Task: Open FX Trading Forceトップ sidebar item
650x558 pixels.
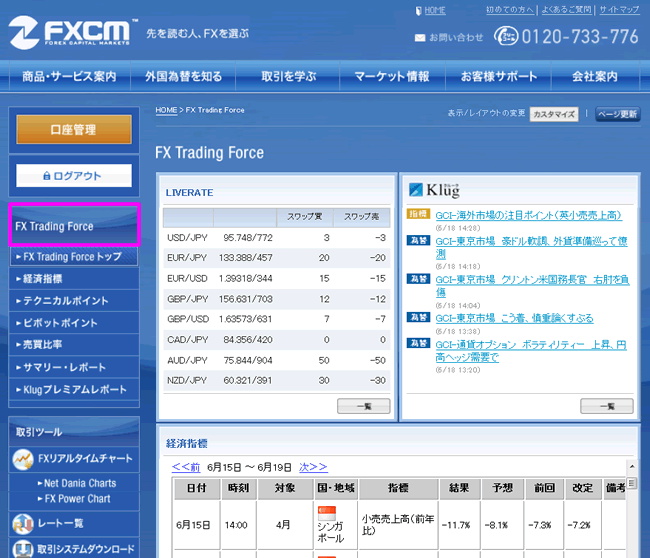Action: click(x=74, y=257)
